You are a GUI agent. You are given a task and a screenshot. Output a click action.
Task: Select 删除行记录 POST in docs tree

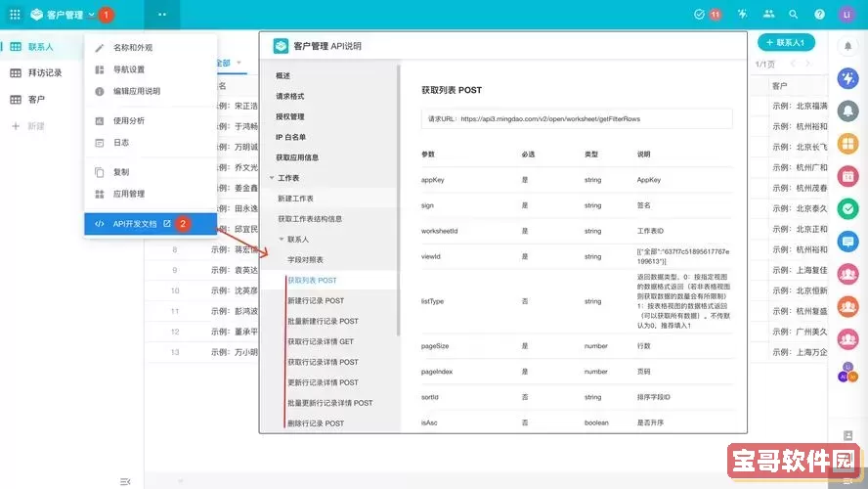tap(316, 423)
